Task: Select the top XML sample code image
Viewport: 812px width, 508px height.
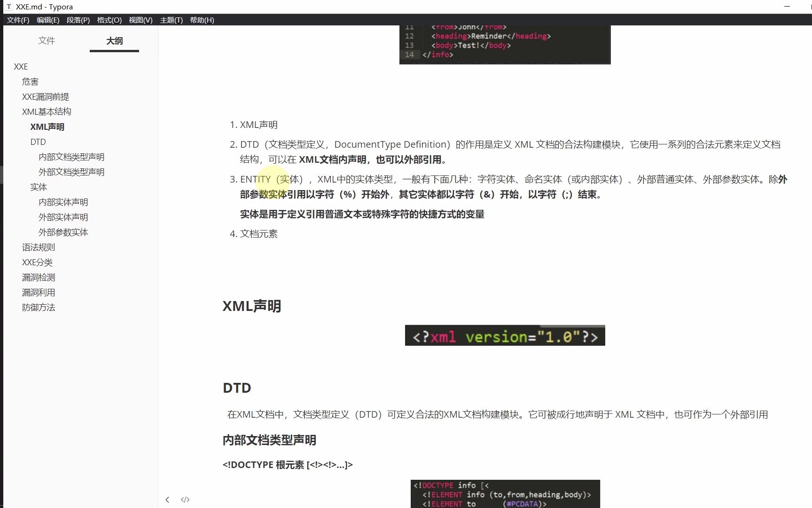Action: click(x=505, y=45)
